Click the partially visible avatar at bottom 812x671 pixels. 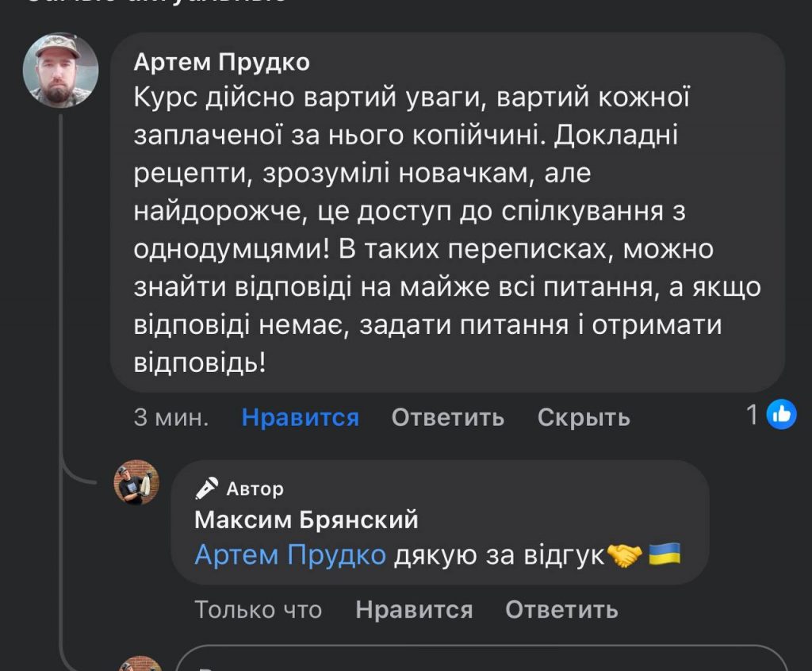pyautogui.click(x=140, y=665)
